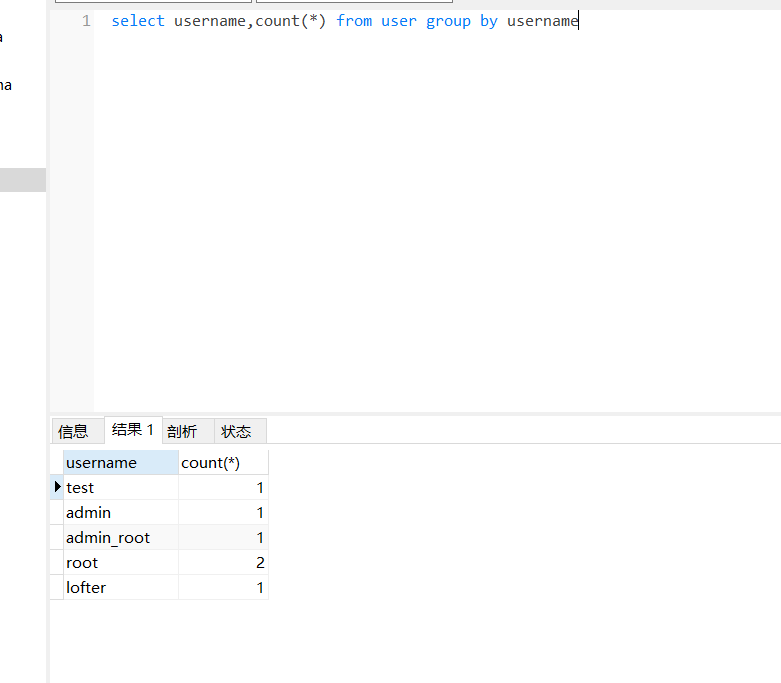
Task: Select the test username cell
Action: tap(121, 487)
